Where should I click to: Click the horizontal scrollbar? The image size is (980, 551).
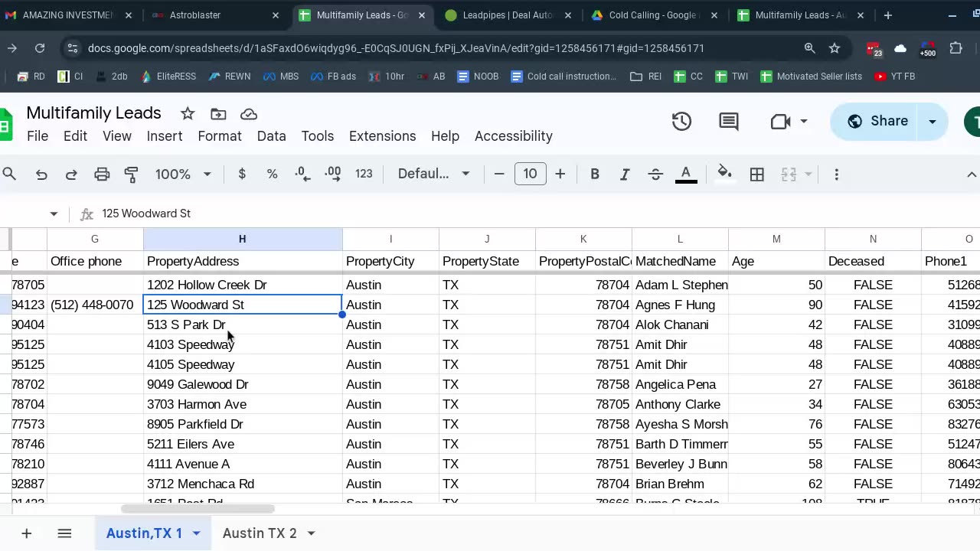click(198, 509)
